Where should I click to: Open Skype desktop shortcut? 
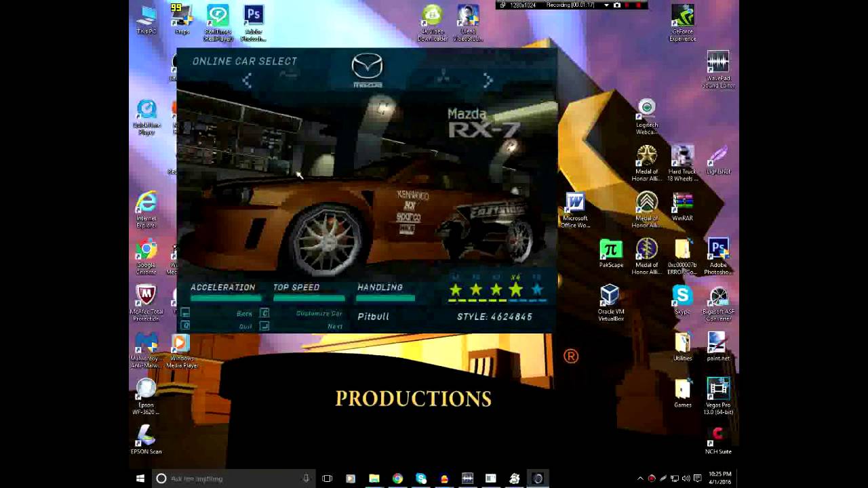pyautogui.click(x=682, y=300)
